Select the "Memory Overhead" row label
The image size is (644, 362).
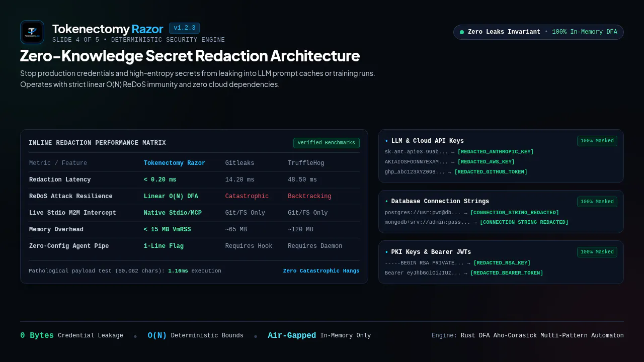56,229
